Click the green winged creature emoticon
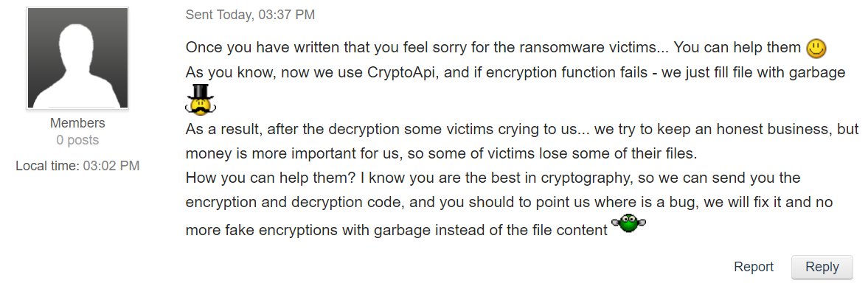Image resolution: width=868 pixels, height=286 pixels. coord(628,223)
